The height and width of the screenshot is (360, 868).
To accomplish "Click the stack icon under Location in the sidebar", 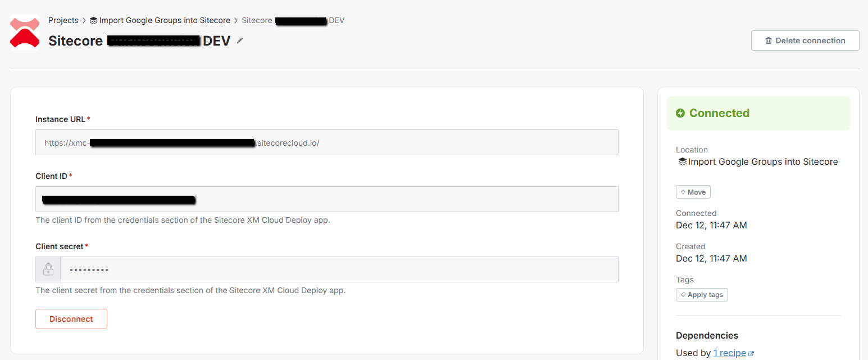I will pos(680,161).
